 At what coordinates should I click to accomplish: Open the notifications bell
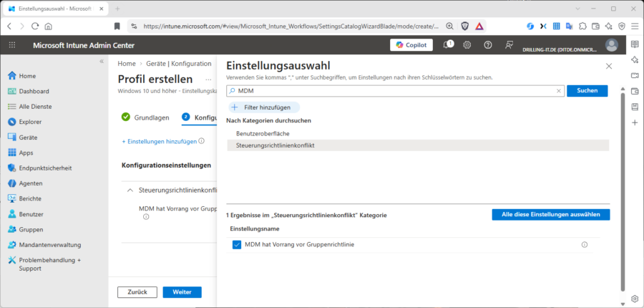447,45
